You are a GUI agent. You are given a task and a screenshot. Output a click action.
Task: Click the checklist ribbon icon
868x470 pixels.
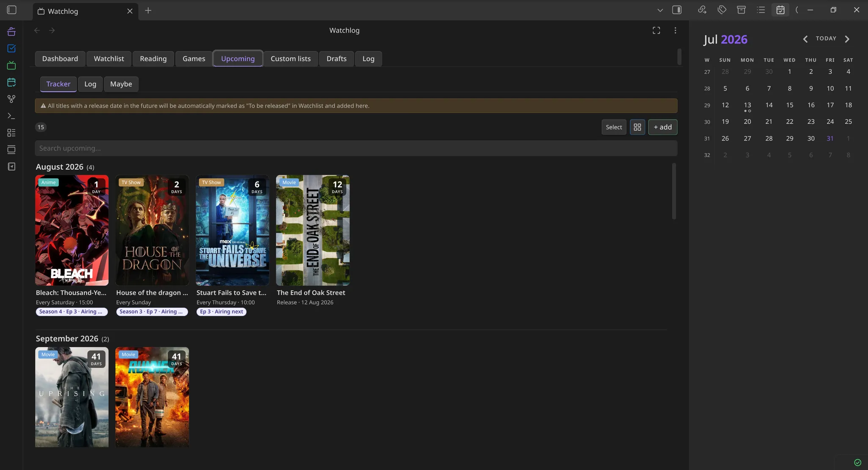pyautogui.click(x=11, y=133)
